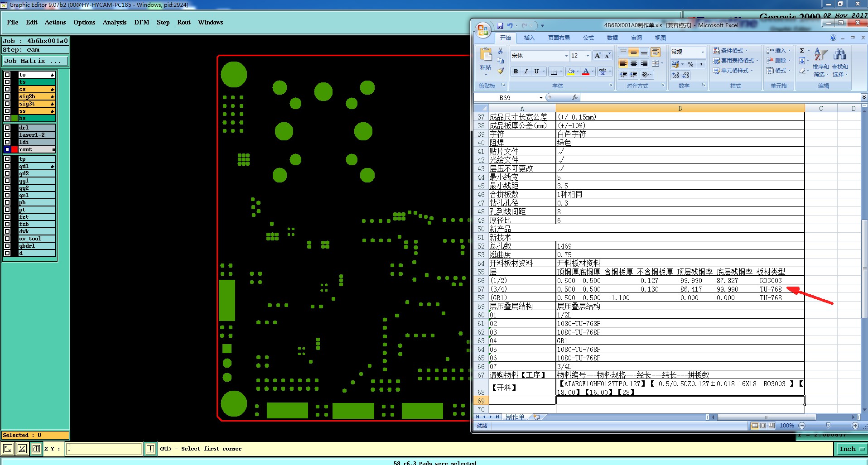Click the AutoSum sigma icon
Screen dimensions: 868x465
[802, 51]
